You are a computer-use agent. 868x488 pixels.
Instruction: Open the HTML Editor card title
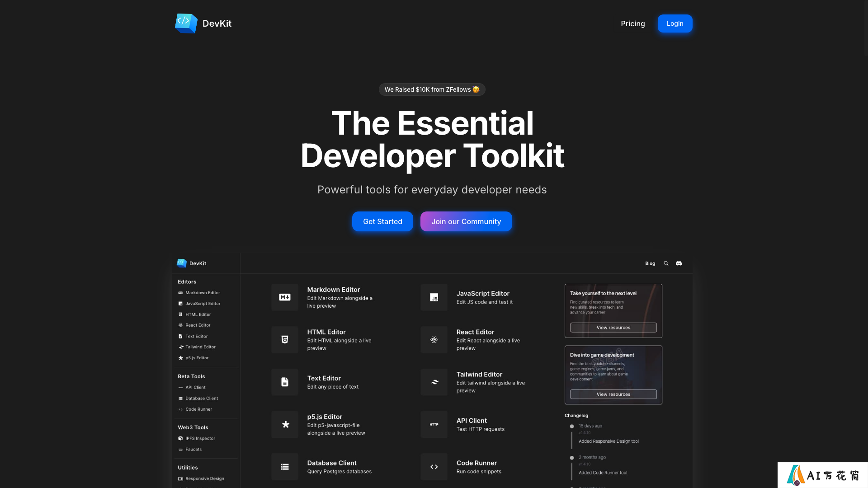(x=326, y=332)
